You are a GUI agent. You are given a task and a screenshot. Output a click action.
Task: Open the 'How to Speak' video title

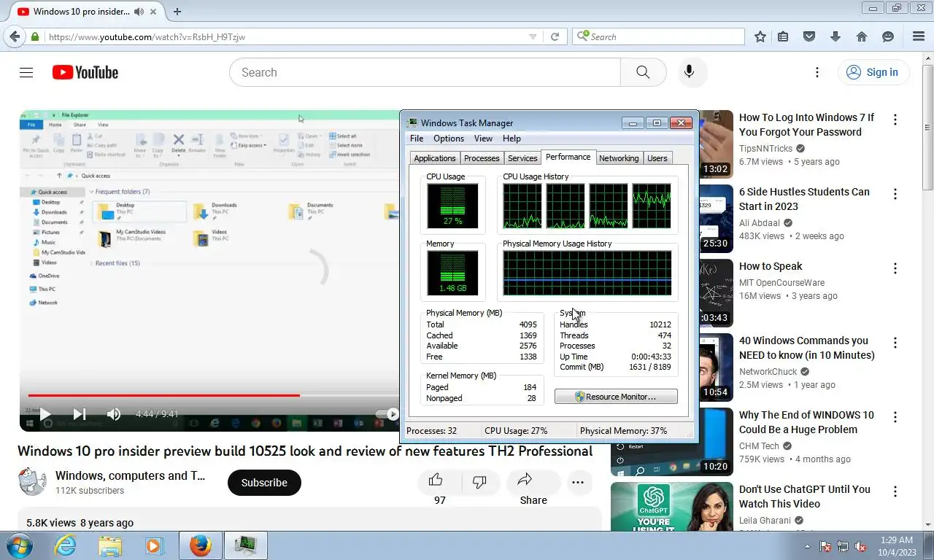(771, 266)
